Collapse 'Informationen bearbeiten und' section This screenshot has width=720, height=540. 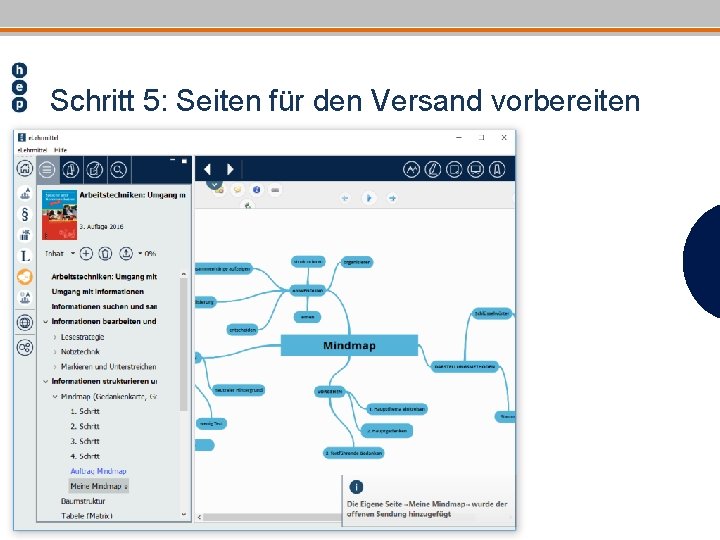[x=45, y=322]
